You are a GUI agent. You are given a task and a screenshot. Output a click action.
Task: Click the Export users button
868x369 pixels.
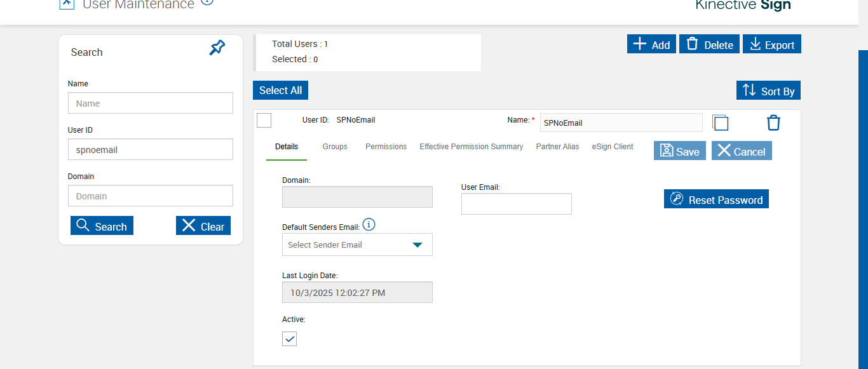(x=772, y=44)
